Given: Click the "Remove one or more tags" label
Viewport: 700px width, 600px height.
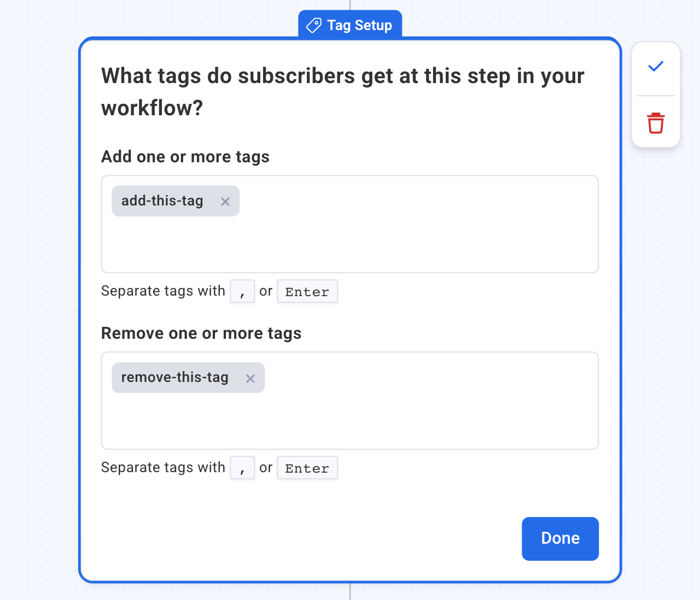Looking at the screenshot, I should [201, 333].
